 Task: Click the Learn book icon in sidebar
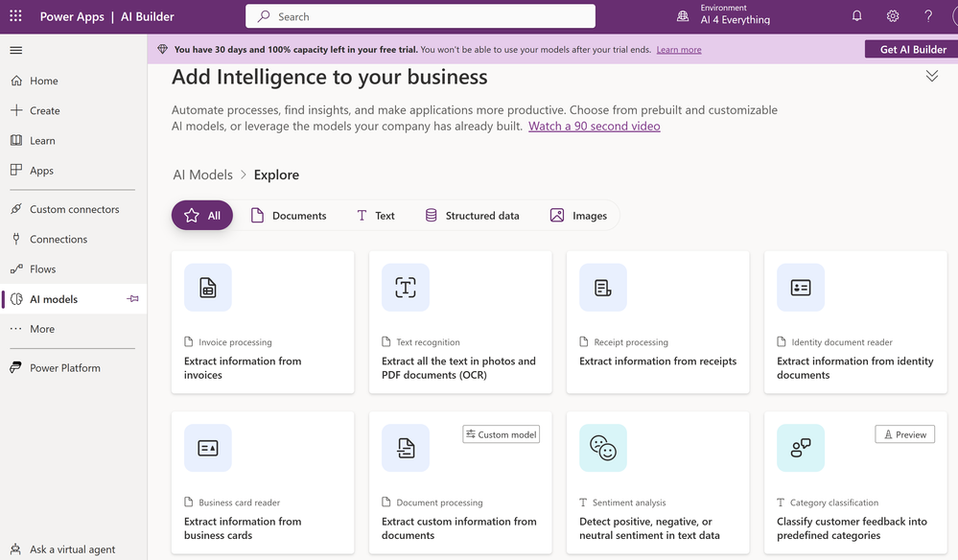16,140
